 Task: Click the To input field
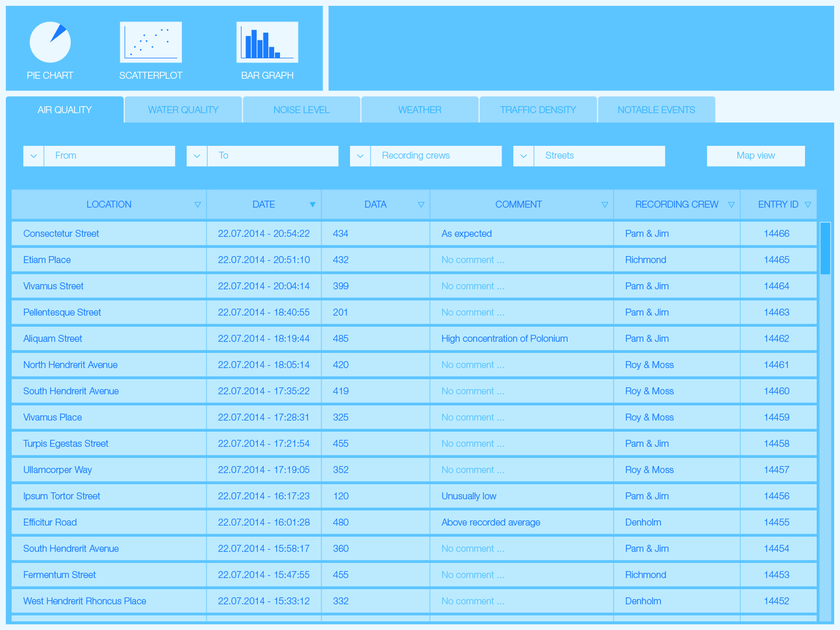pyautogui.click(x=273, y=156)
